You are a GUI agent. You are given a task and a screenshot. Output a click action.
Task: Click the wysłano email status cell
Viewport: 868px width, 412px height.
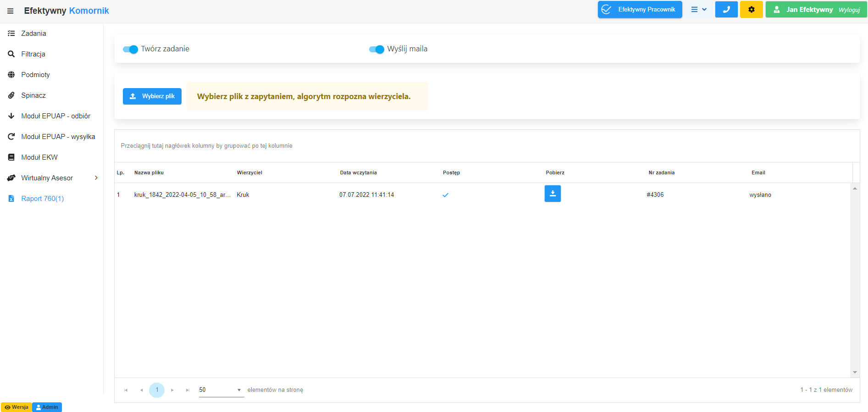pos(760,195)
